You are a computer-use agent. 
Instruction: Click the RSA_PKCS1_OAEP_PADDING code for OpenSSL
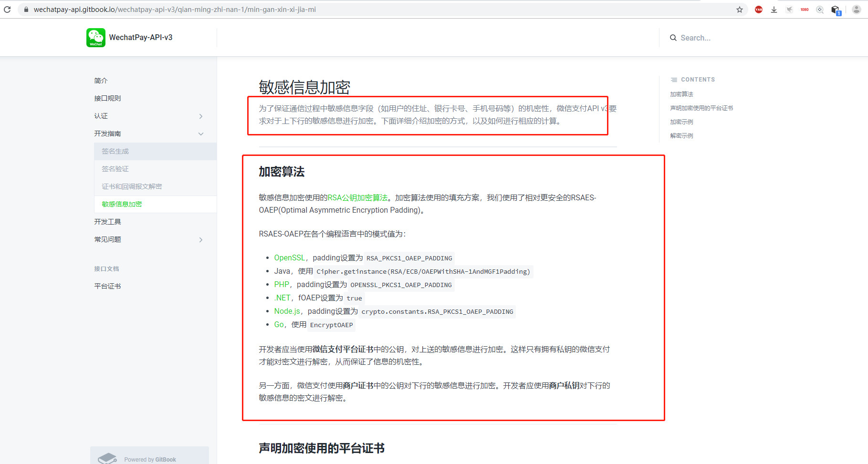pos(409,258)
